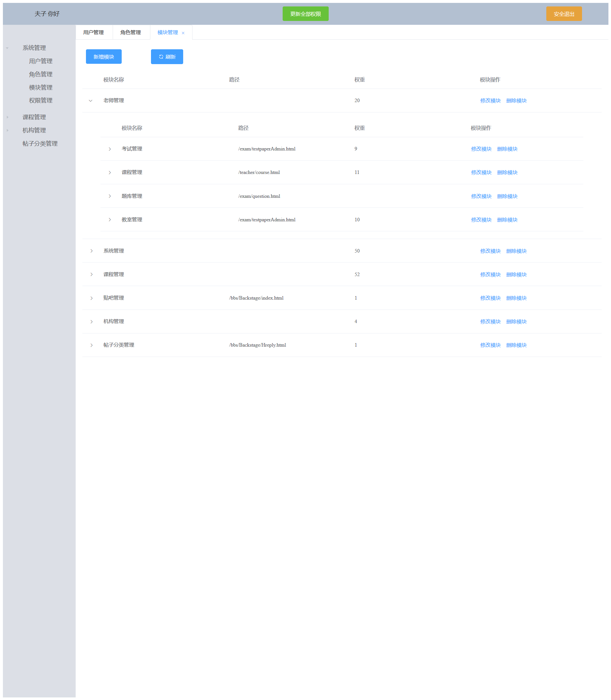Screen dimensions: 611x700
Task: Expand the 考试管理 child row
Action: coord(110,149)
